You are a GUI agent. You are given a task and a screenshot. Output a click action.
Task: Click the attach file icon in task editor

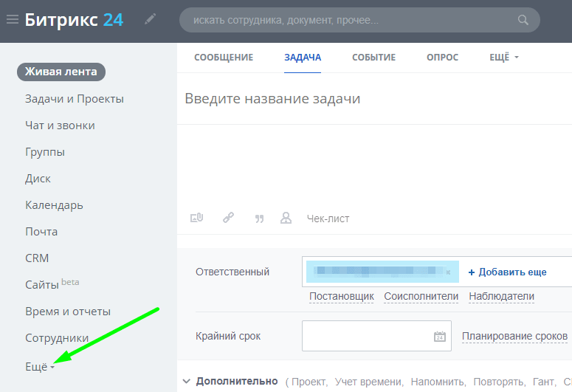(x=196, y=218)
